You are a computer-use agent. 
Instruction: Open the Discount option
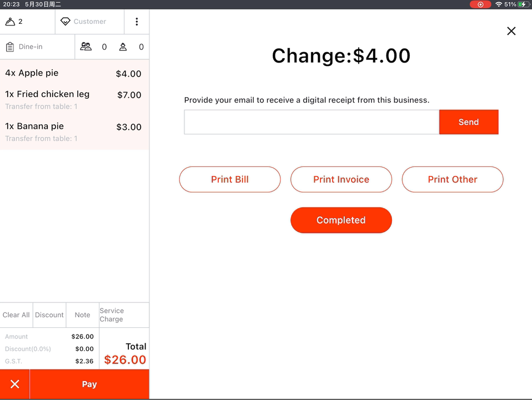pos(49,315)
